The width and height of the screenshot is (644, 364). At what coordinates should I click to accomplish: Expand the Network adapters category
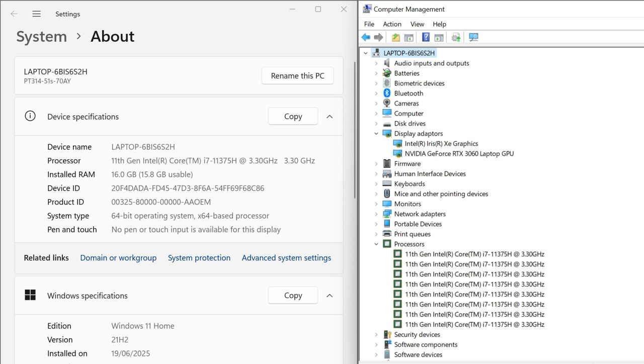tap(376, 214)
